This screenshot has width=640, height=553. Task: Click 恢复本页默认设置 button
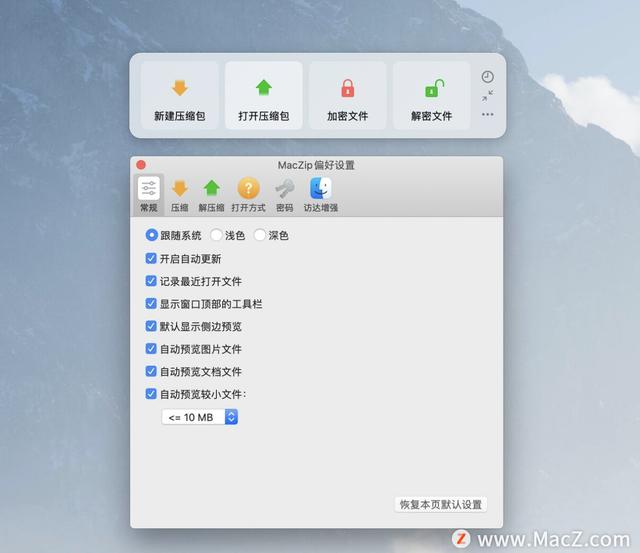[x=441, y=504]
